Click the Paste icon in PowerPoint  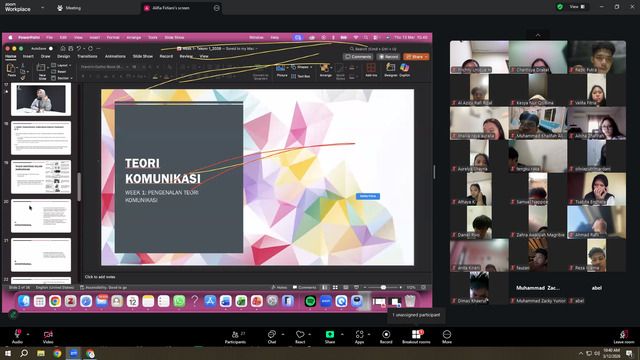pyautogui.click(x=11, y=70)
